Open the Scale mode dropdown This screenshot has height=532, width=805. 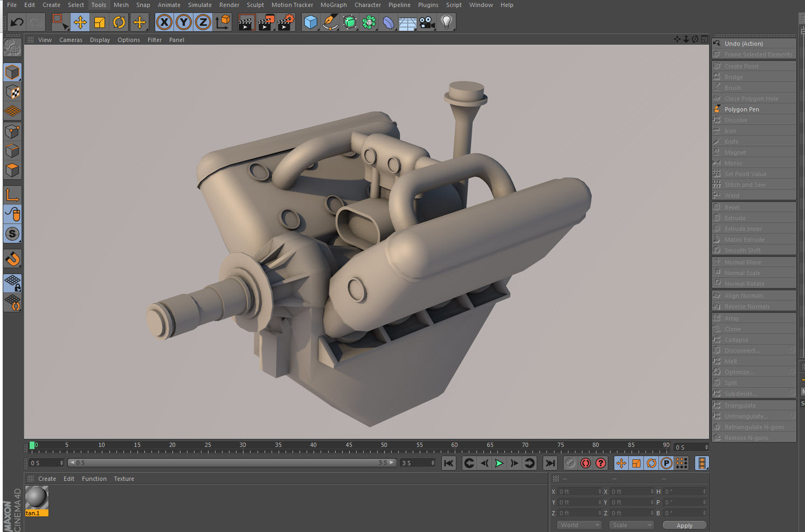click(x=631, y=525)
